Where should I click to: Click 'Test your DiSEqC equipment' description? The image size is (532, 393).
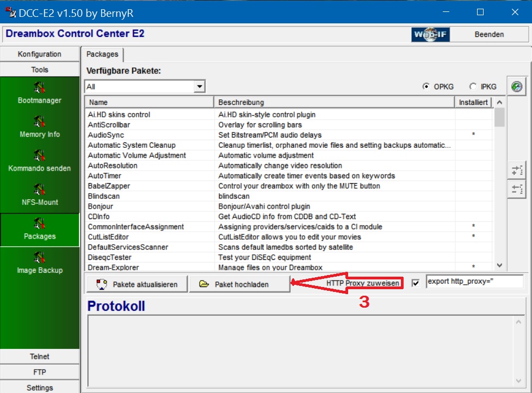(264, 257)
